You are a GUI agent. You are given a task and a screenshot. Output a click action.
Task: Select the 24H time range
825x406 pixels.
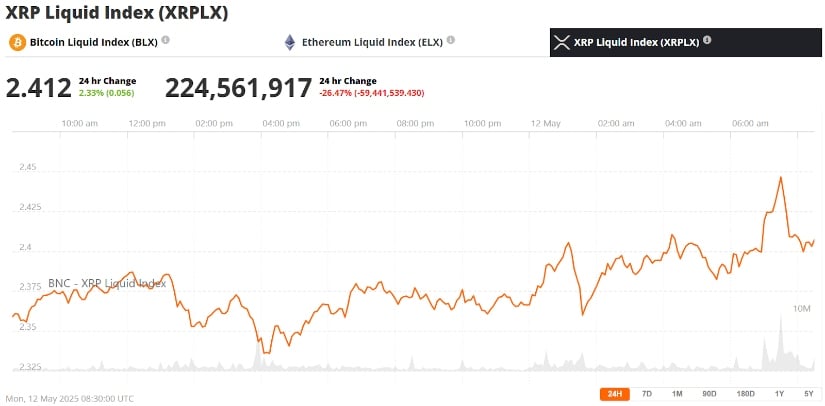pyautogui.click(x=614, y=394)
